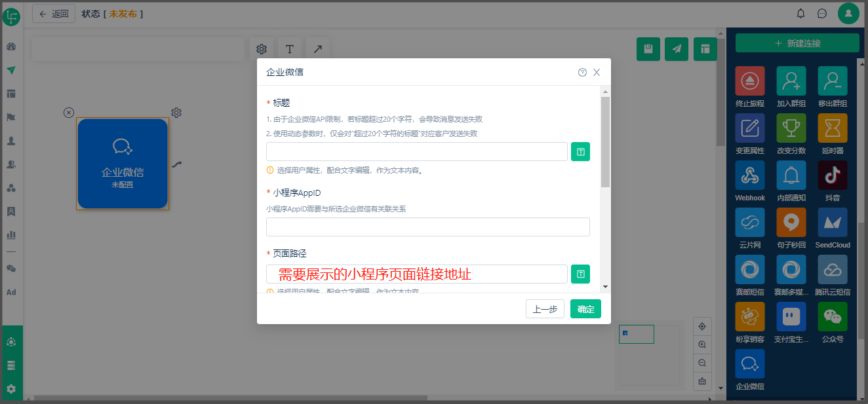The width and height of the screenshot is (868, 404).
Task: Pick the 支付宝生 connector icon
Action: 791,317
